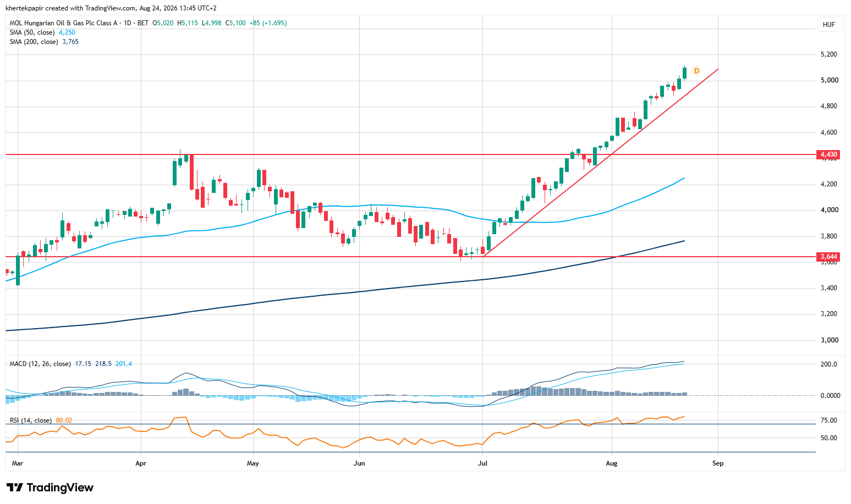Click the Aug label on the time axis
The image size is (851, 504).
point(612,463)
